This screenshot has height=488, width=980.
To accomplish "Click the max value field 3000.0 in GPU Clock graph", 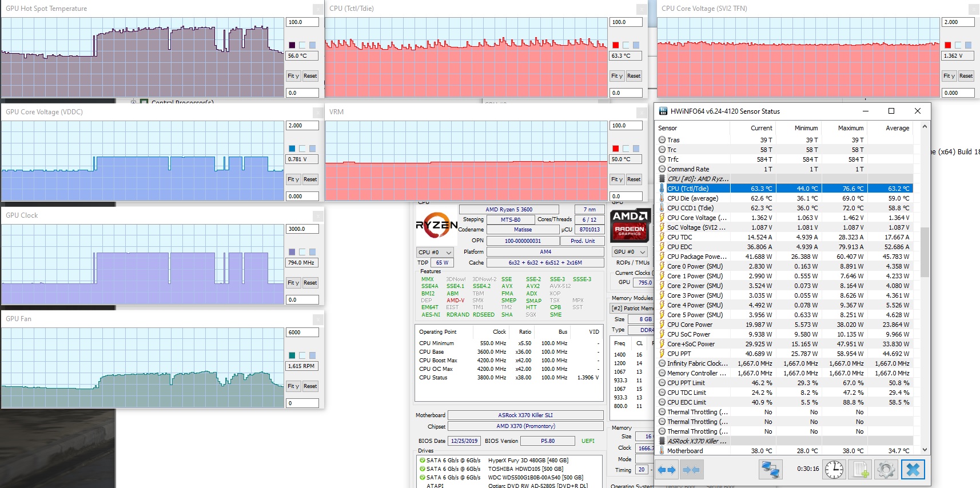I will click(302, 229).
